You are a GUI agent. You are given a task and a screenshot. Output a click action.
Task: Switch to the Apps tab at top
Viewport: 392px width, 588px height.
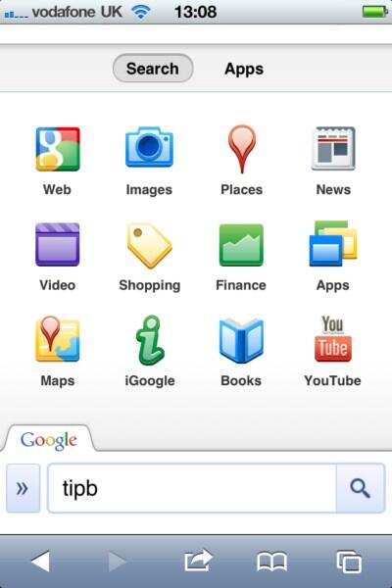(x=244, y=69)
